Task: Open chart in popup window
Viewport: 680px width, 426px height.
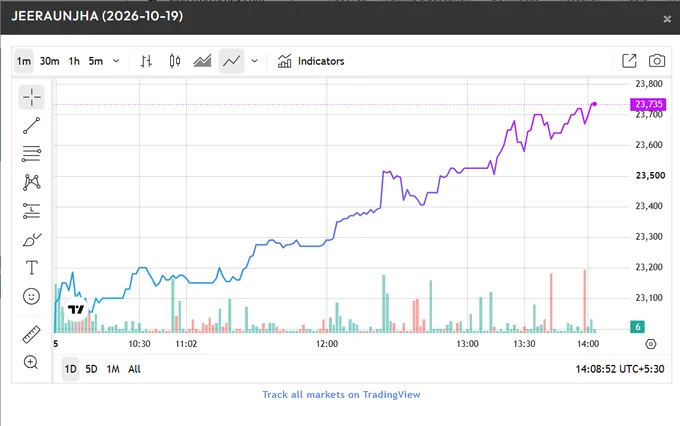Action: click(x=629, y=61)
